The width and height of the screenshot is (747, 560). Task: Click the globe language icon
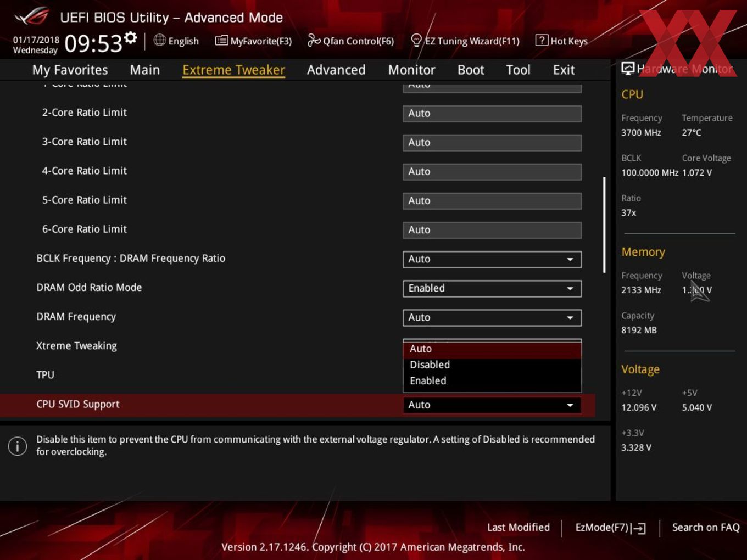pos(159,40)
